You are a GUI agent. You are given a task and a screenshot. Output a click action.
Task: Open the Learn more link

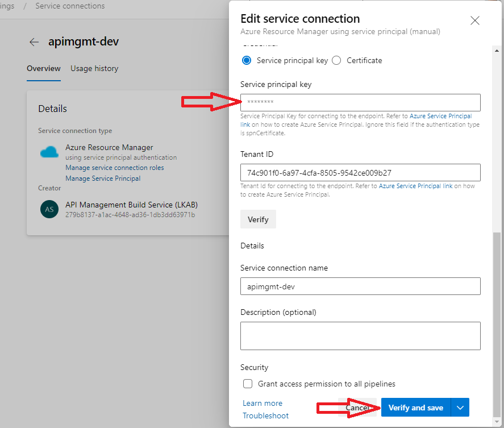pyautogui.click(x=262, y=403)
